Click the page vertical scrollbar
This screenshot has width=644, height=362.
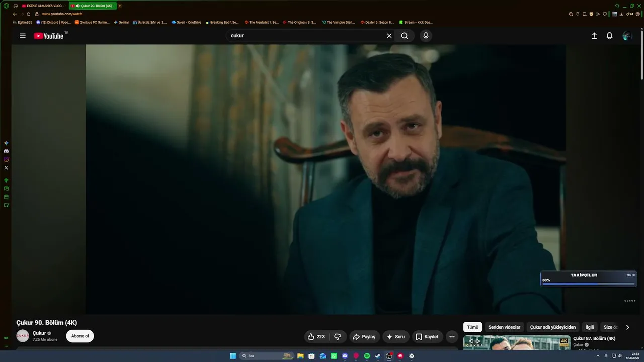tap(642, 55)
